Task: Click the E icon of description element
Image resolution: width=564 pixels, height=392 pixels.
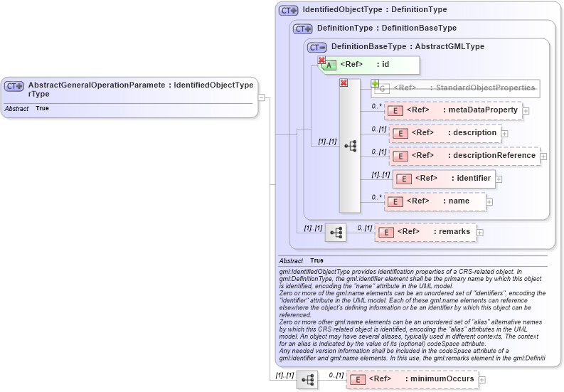Action: 400,134
